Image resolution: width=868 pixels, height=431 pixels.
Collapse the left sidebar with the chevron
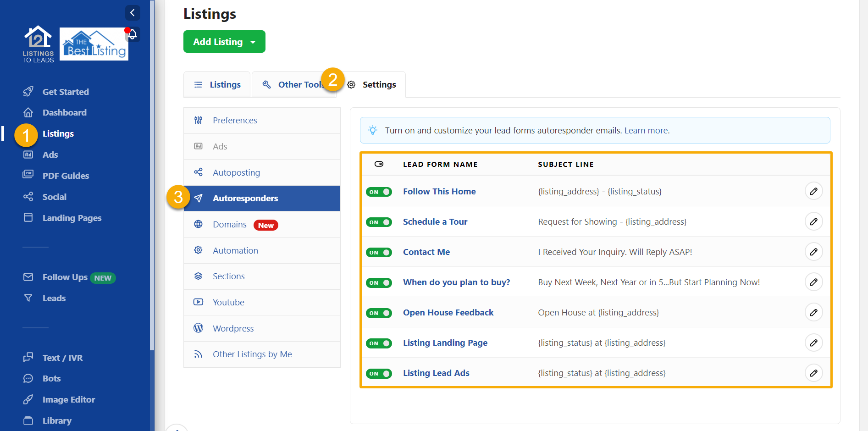[133, 13]
